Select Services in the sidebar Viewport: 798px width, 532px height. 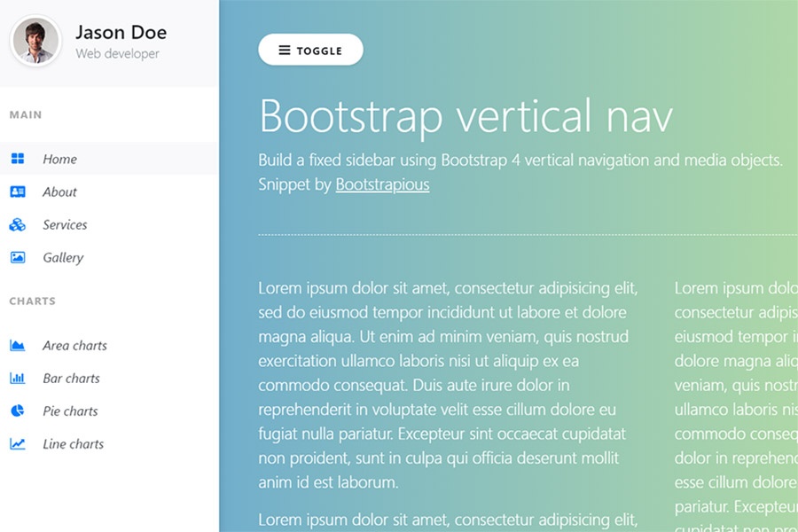[109, 224]
